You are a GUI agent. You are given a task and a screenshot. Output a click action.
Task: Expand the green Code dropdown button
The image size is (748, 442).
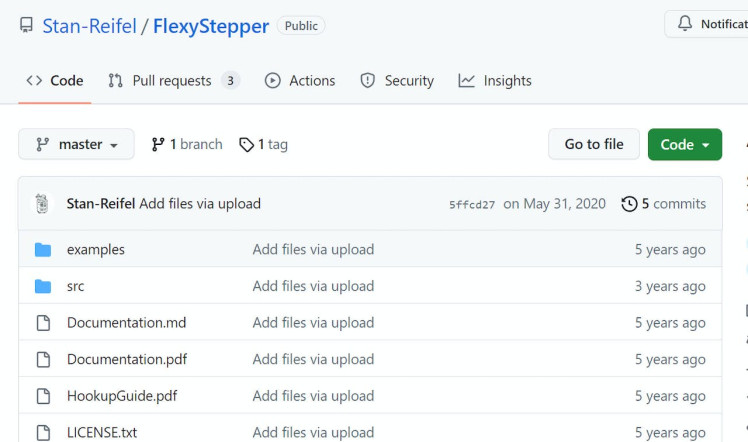pos(684,145)
